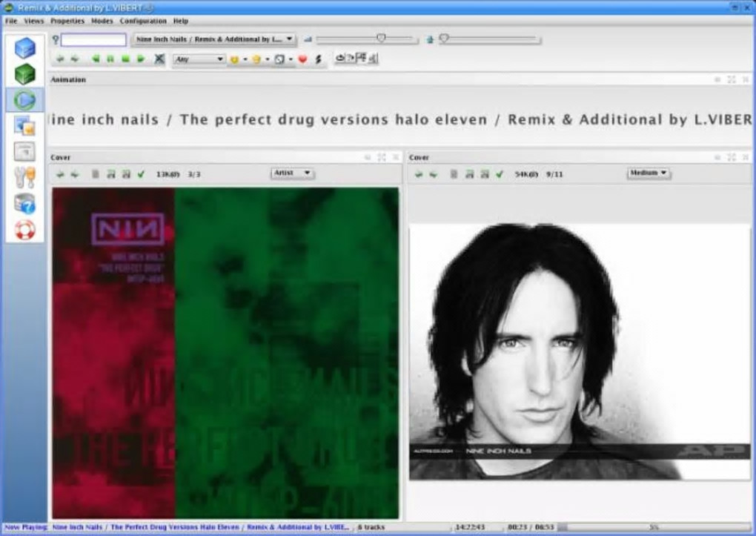Open the database question-mark information perspective
Screen dimensions: 756x536
coord(24,203)
